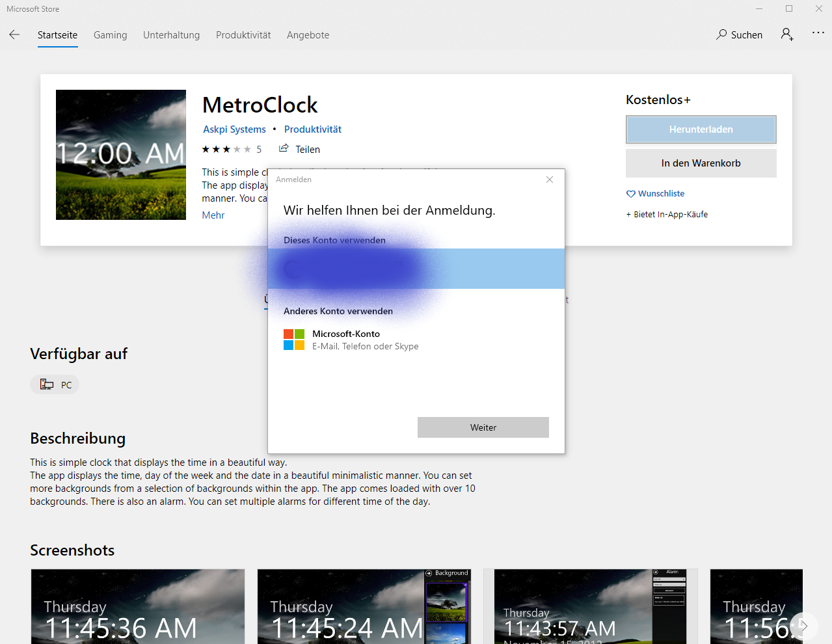The image size is (832, 644).
Task: Open the Produktivität category link
Action: 313,129
